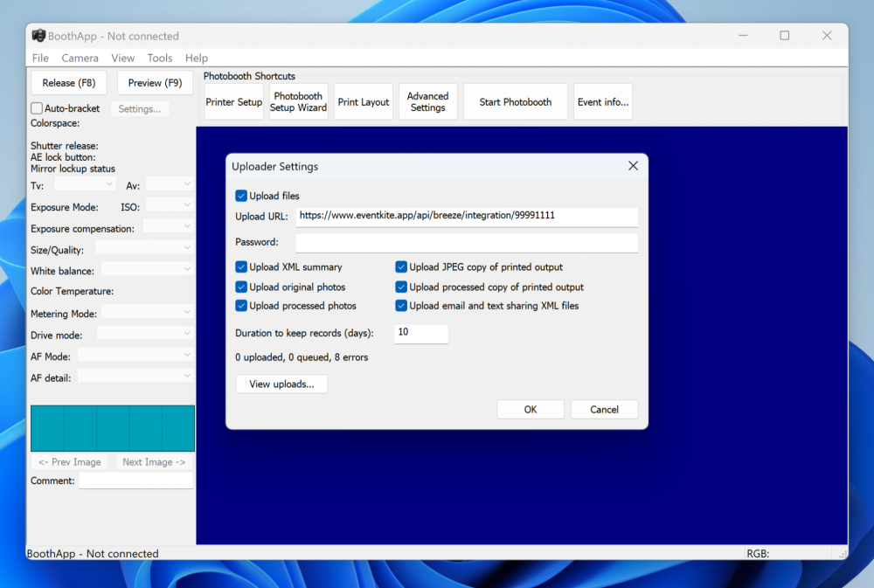Confirm uploader settings with OK
Screen dimensions: 874x588
pyautogui.click(x=530, y=410)
